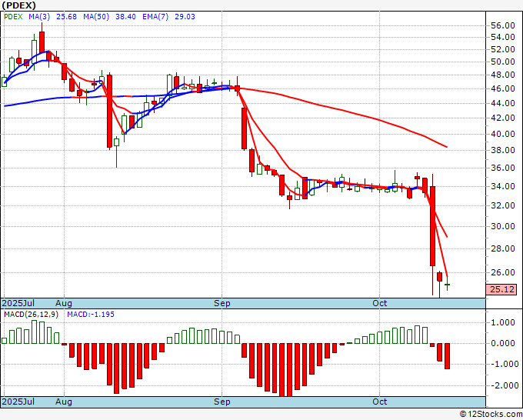Click the 26.00 price axis label
Image resolution: width=523 pixels, height=420 pixels.
[503, 272]
